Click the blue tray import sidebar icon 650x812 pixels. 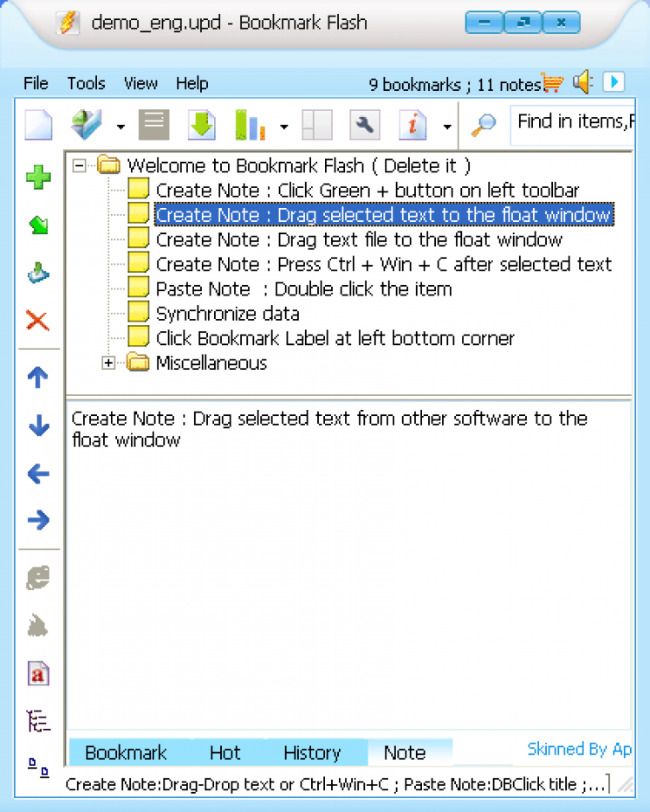pos(38,273)
